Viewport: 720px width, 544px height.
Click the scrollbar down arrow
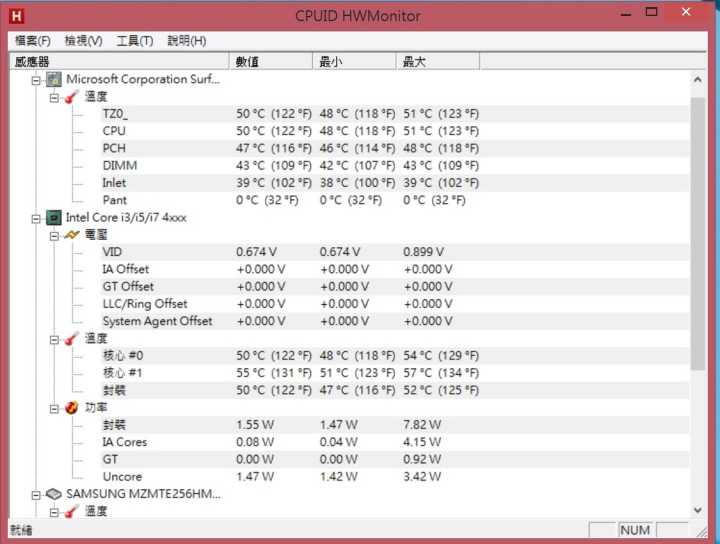698,510
